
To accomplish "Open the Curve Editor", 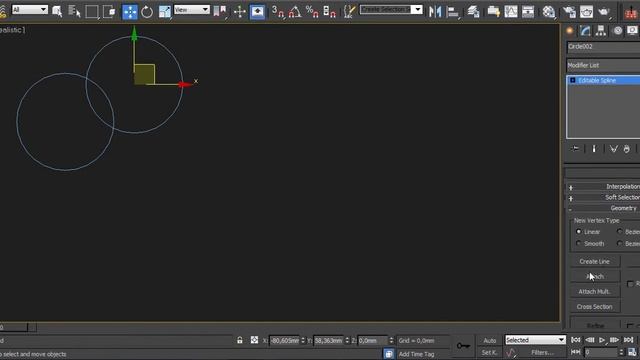I will (x=511, y=11).
